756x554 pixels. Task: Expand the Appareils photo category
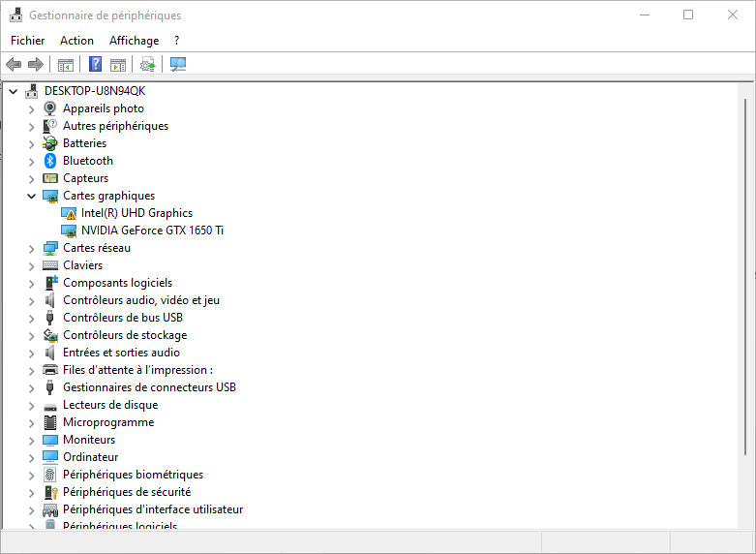[x=31, y=109]
